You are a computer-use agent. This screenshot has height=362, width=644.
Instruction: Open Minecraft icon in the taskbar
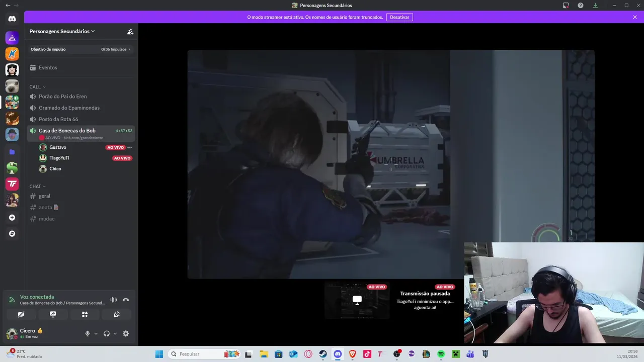click(x=455, y=354)
